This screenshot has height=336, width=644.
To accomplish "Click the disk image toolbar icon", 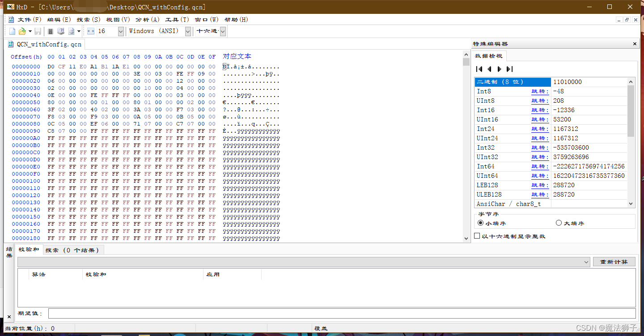I will pos(71,31).
